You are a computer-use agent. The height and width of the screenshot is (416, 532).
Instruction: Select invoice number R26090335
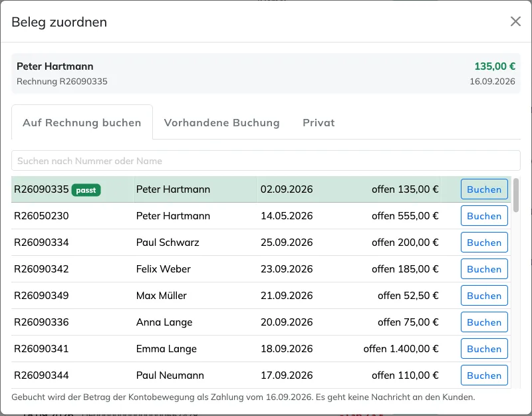click(x=41, y=189)
